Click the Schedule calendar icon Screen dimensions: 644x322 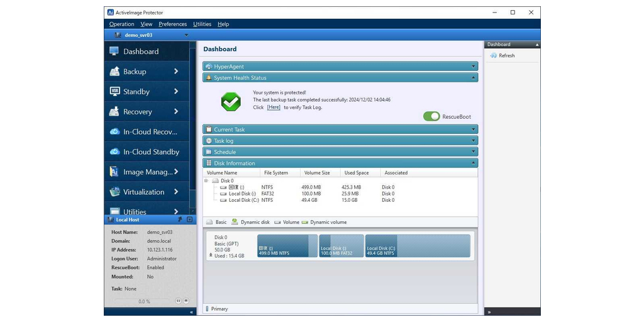tap(209, 152)
